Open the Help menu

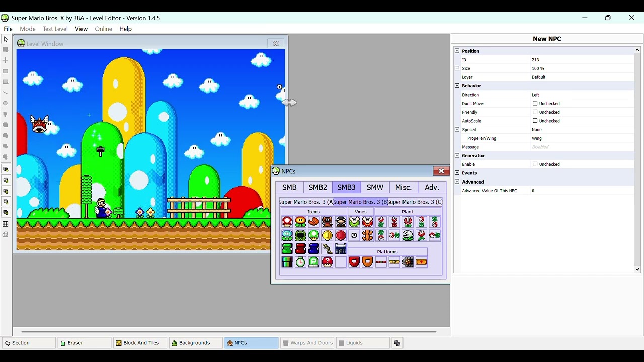[x=125, y=29]
